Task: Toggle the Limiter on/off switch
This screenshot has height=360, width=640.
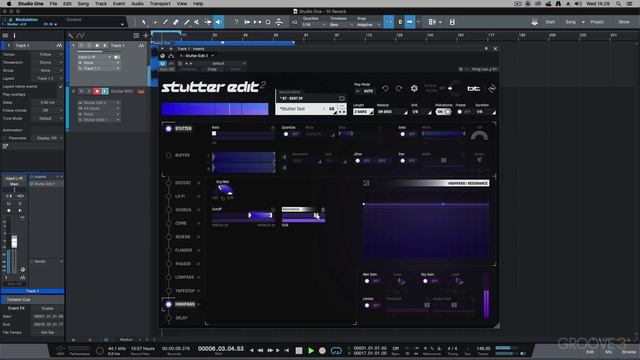Action: tap(371, 305)
